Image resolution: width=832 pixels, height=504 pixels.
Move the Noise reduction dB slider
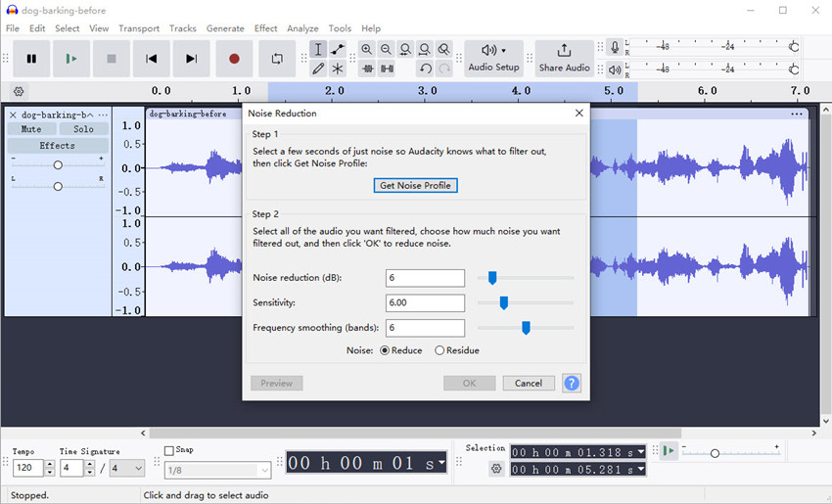pos(492,278)
